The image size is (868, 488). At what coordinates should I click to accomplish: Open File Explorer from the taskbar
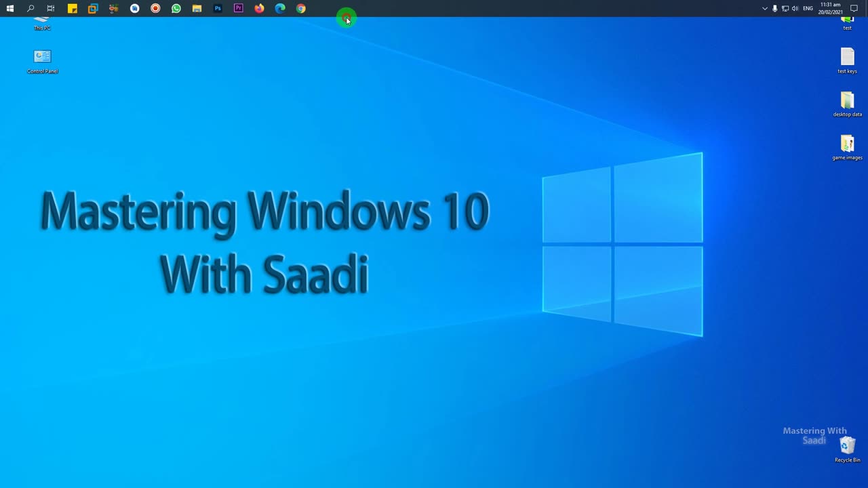(x=197, y=8)
